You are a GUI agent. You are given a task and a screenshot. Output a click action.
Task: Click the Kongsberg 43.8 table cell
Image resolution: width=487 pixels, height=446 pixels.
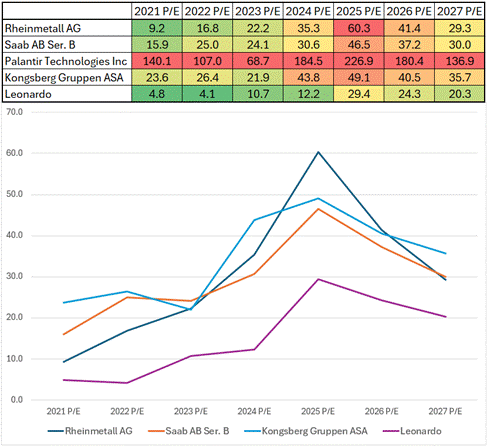(x=308, y=77)
